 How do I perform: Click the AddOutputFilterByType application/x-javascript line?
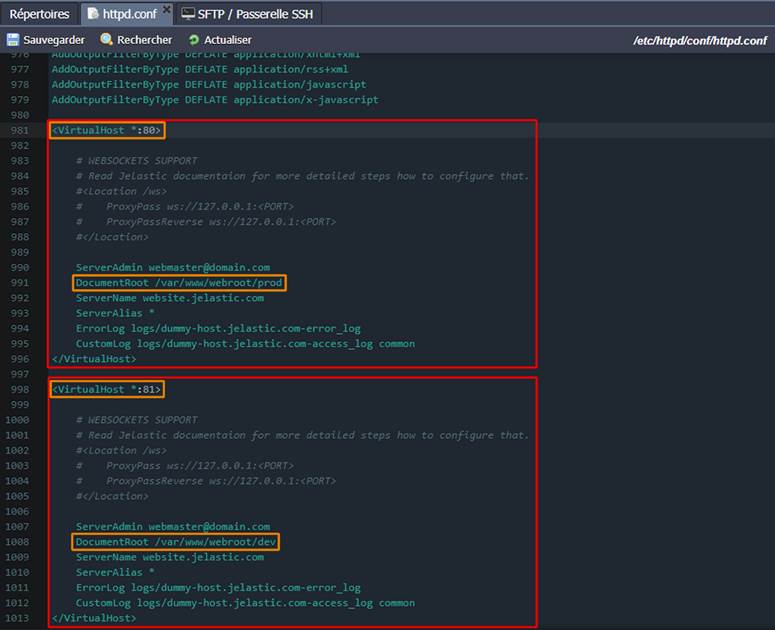click(214, 100)
